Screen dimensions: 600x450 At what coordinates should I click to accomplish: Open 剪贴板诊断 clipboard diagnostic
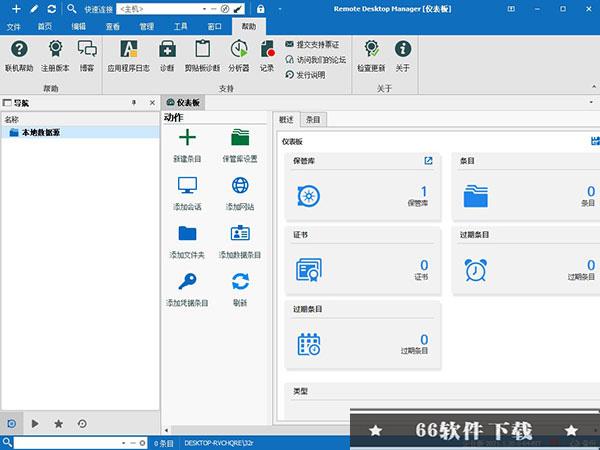click(x=202, y=56)
